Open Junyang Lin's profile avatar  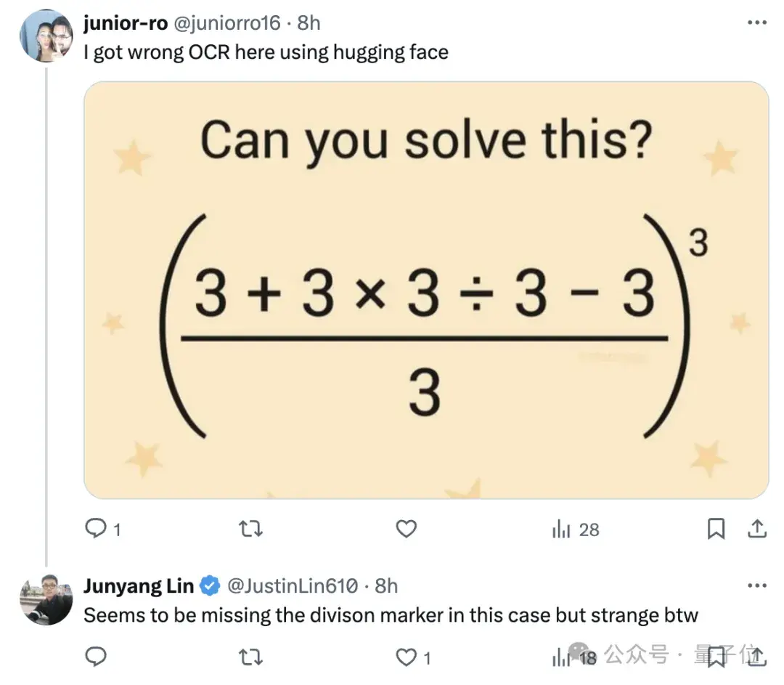pyautogui.click(x=46, y=599)
